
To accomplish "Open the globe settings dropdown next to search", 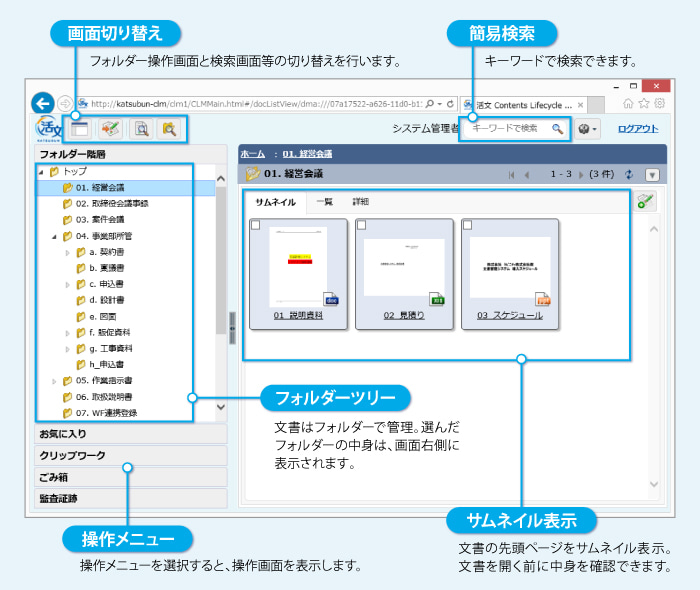I will (588, 129).
